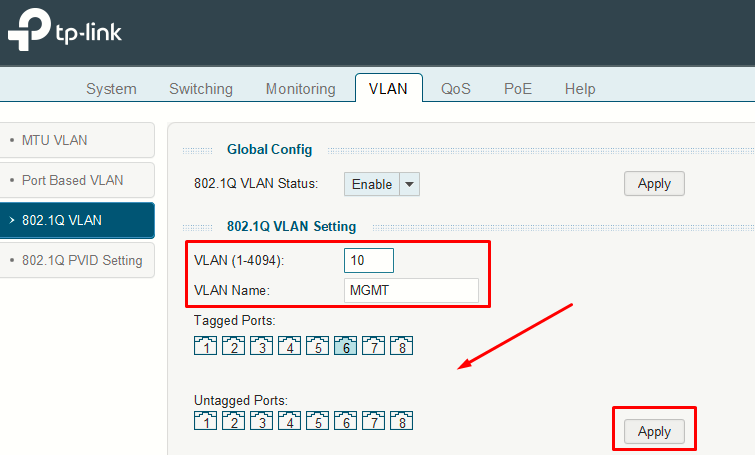755x455 pixels.
Task: Click the Tagged Ports label
Action: click(234, 321)
